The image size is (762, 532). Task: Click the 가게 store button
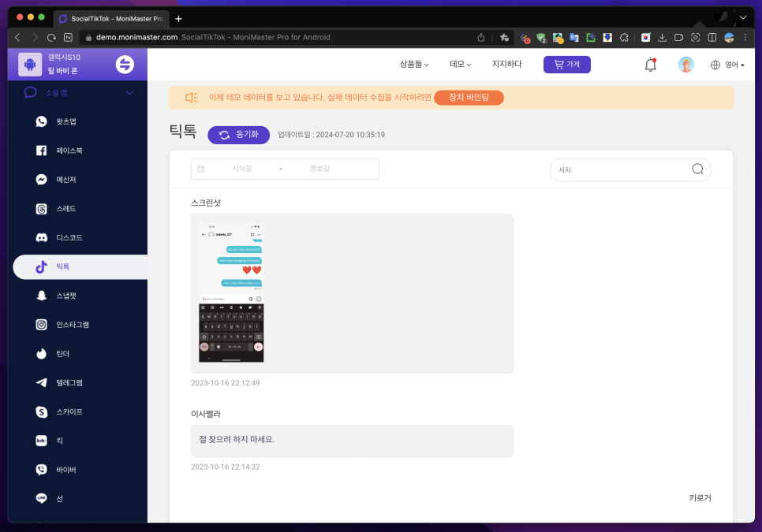[567, 65]
